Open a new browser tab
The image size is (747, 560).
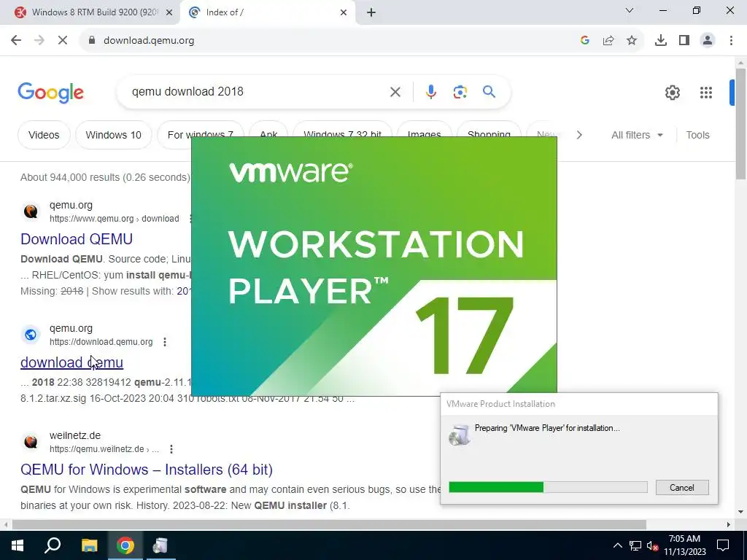pos(371,12)
